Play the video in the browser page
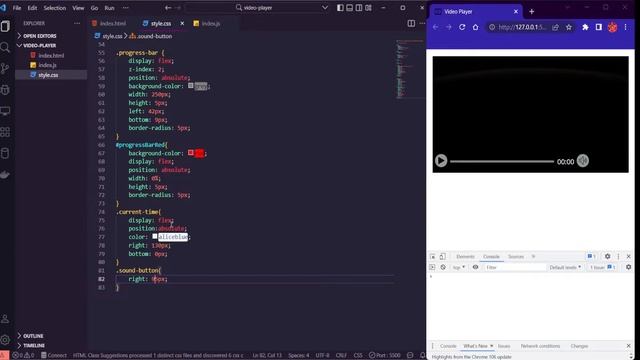 coord(441,160)
